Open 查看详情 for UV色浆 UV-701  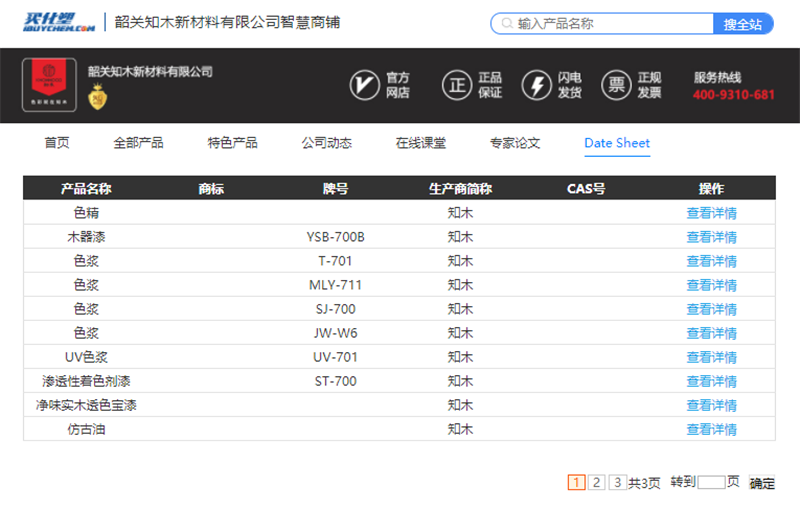click(x=711, y=357)
